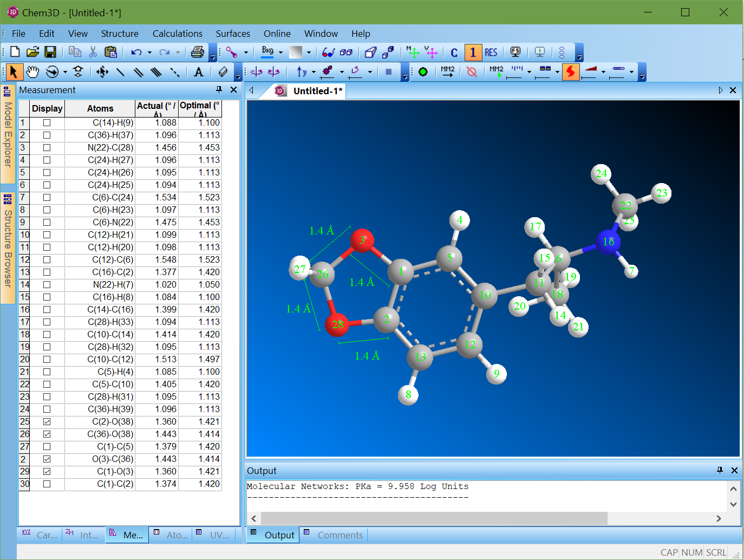Create a new document with New icon
This screenshot has width=744, height=560.
(15, 52)
